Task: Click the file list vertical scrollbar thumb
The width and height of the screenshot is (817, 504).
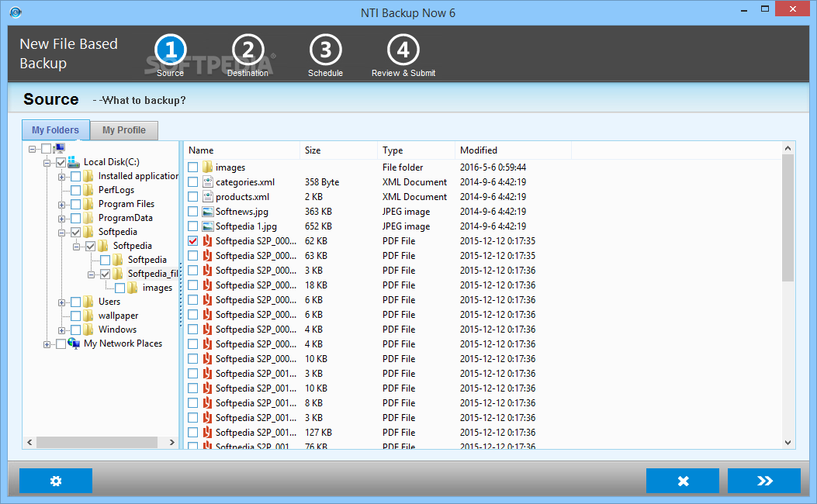Action: pyautogui.click(x=788, y=218)
